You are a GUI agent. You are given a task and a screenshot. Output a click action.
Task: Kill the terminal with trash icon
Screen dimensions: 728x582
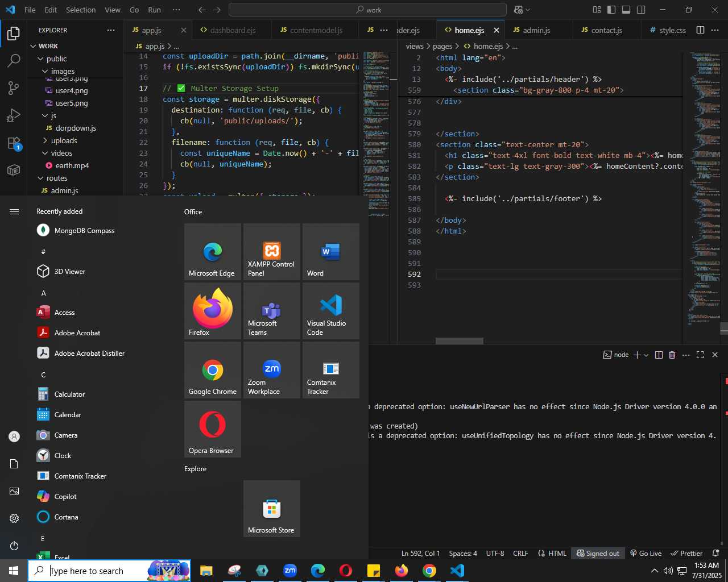click(672, 355)
